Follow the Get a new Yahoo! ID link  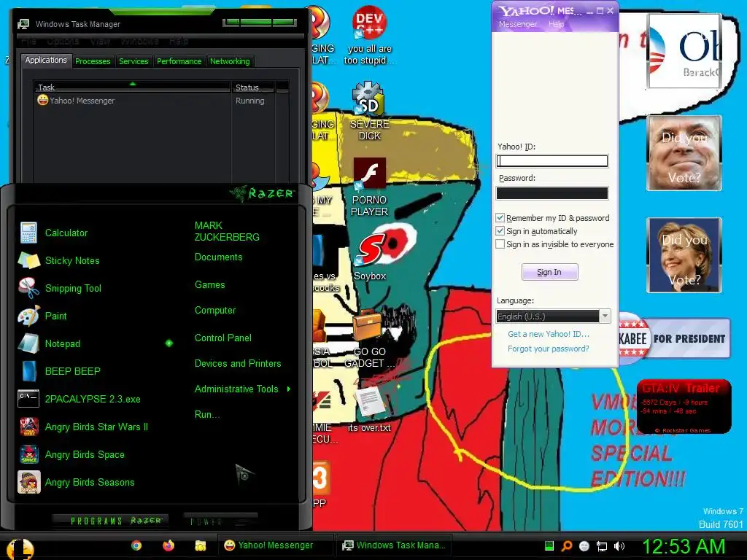(549, 334)
